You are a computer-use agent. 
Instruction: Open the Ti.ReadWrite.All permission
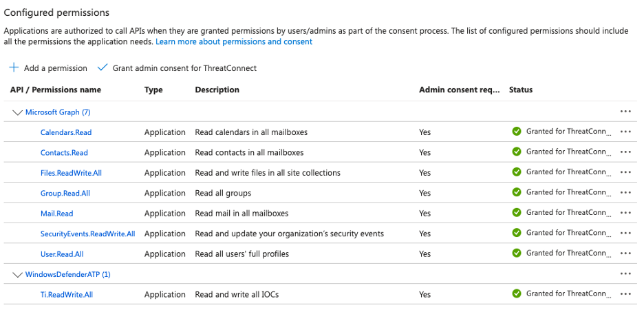[x=67, y=295]
